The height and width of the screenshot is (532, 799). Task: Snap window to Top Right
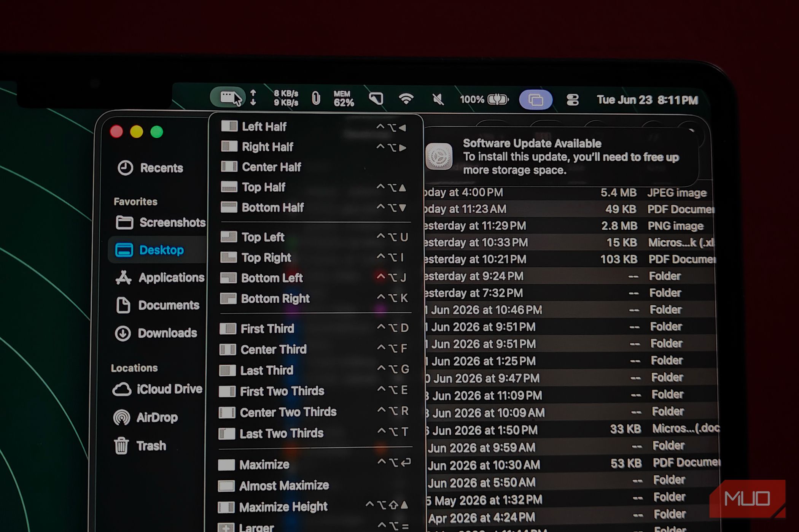coord(314,257)
